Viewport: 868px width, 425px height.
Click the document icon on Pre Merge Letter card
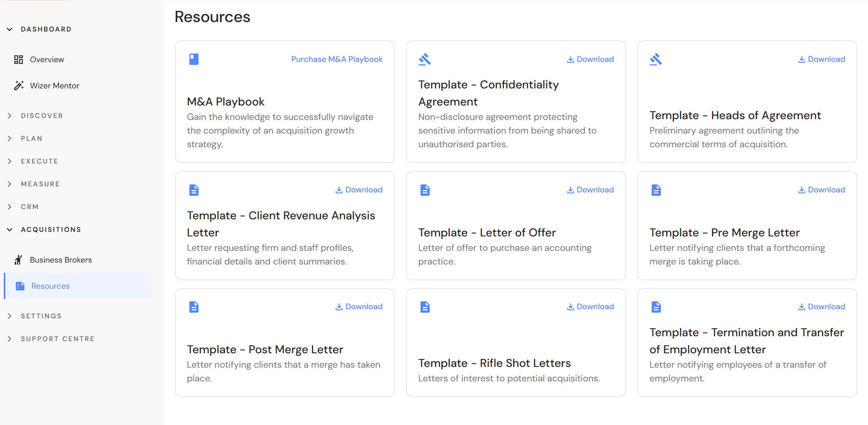(x=656, y=190)
